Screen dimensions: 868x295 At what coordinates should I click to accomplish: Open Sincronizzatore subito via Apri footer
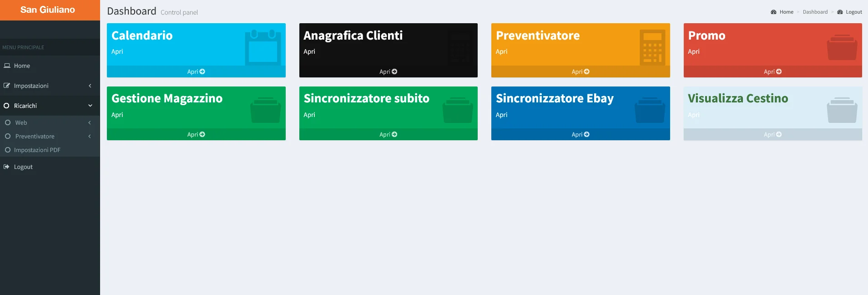pyautogui.click(x=389, y=134)
